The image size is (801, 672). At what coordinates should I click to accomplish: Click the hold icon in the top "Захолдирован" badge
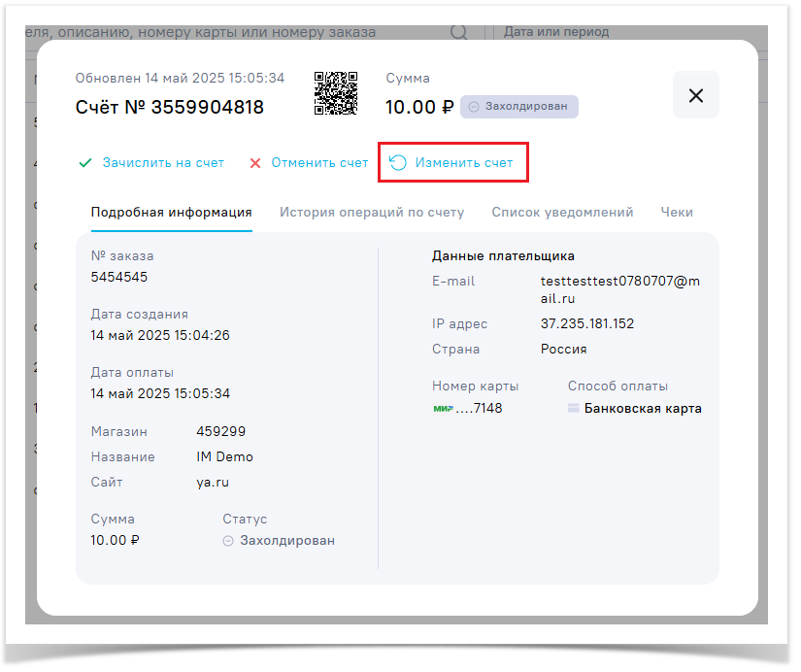click(474, 107)
